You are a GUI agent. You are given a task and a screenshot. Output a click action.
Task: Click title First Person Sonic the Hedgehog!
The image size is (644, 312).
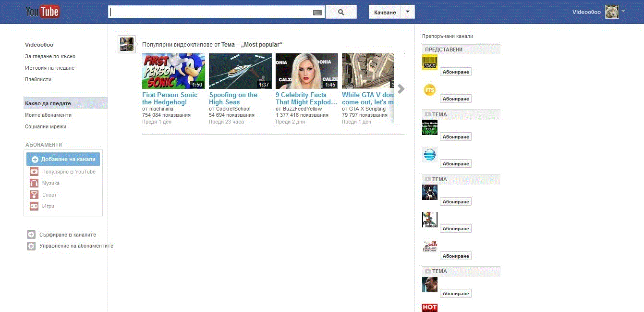170,99
